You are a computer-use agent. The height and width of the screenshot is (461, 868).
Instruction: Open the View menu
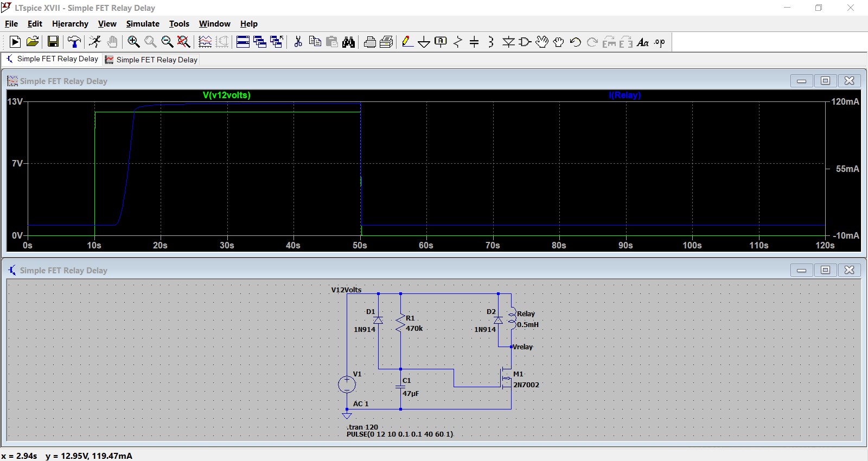pyautogui.click(x=107, y=24)
